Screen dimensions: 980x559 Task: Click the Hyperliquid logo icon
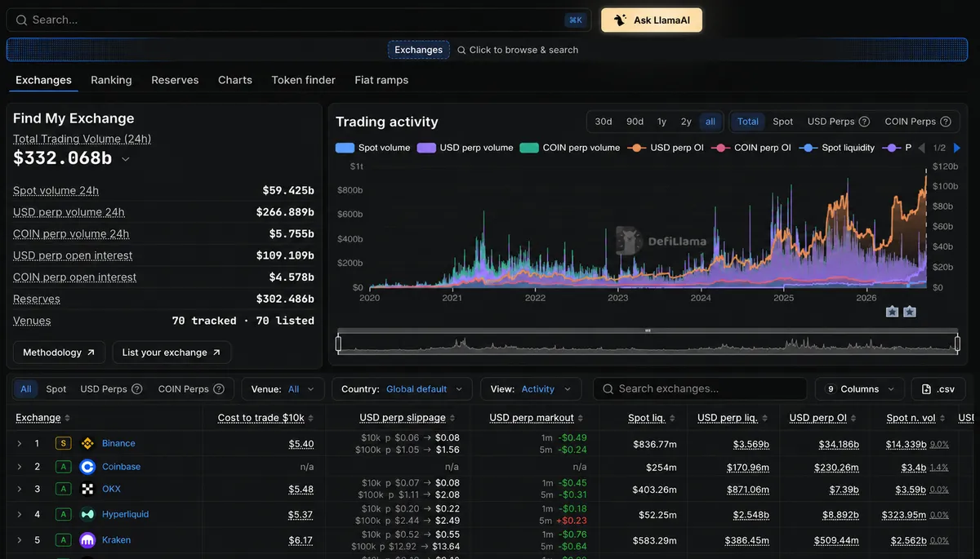click(x=87, y=514)
